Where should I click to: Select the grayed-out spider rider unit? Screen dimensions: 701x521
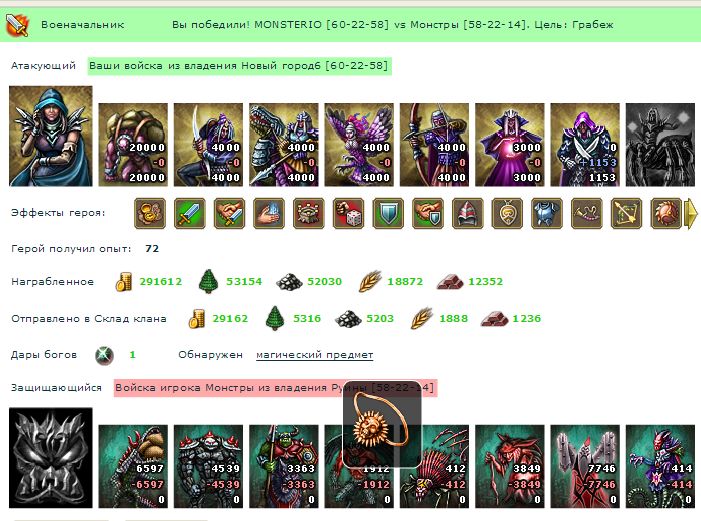click(660, 144)
